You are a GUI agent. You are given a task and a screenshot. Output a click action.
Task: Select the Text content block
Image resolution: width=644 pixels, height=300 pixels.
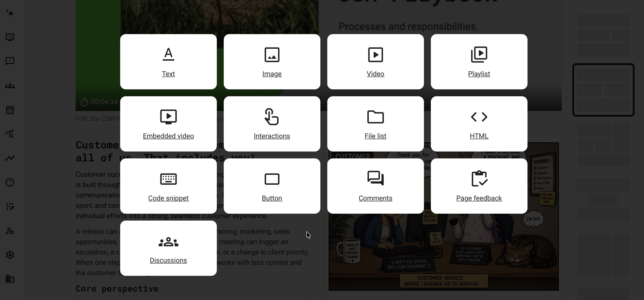click(x=168, y=62)
